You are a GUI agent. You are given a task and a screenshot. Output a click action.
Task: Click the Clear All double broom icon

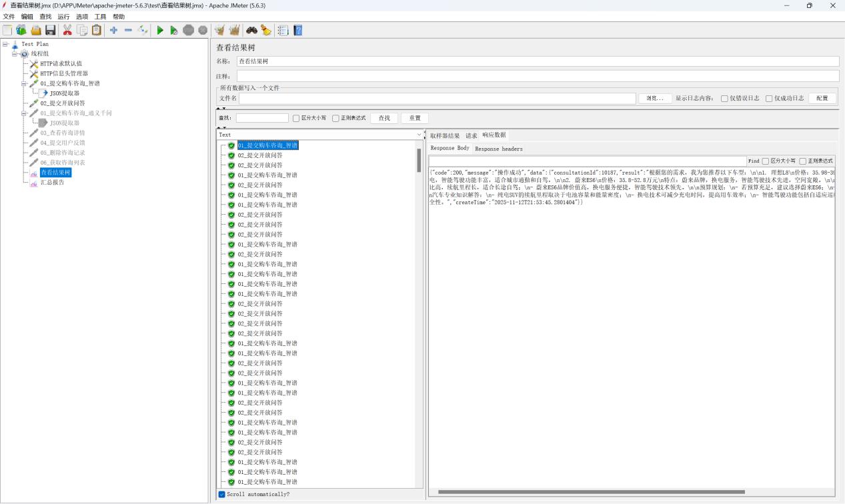[234, 30]
